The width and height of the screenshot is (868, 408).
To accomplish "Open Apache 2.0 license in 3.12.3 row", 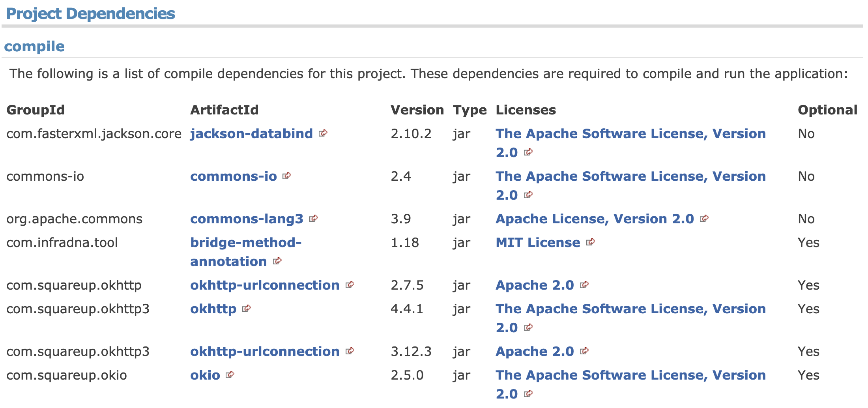I will click(x=535, y=352).
